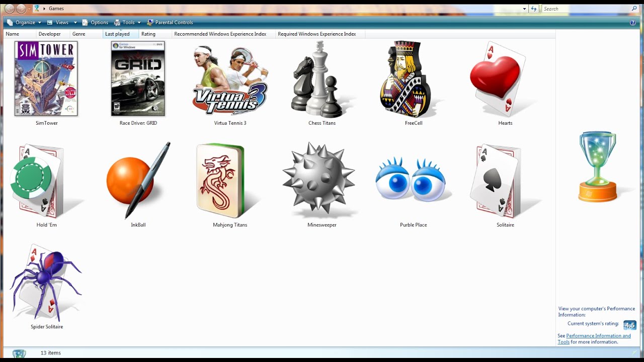
Task: Click in the Search input box
Action: pos(586,9)
